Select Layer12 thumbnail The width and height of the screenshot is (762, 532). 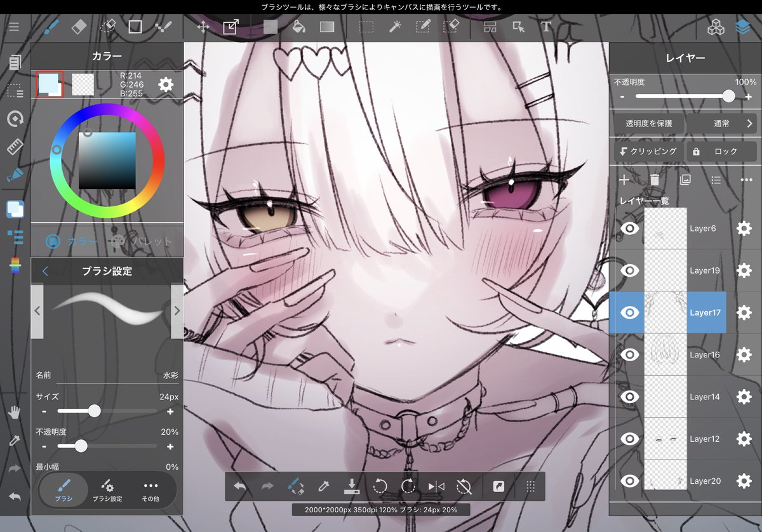tap(665, 439)
